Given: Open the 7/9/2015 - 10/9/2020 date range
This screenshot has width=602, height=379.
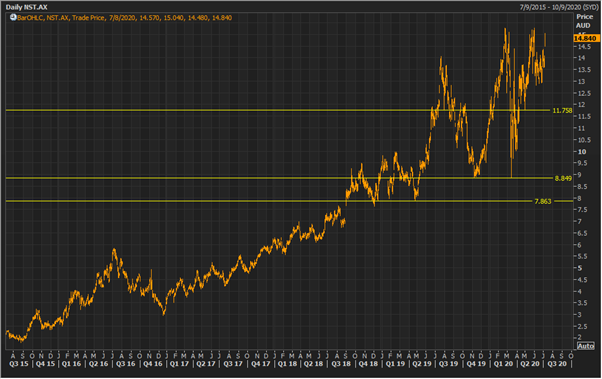Looking at the screenshot, I should [x=558, y=7].
